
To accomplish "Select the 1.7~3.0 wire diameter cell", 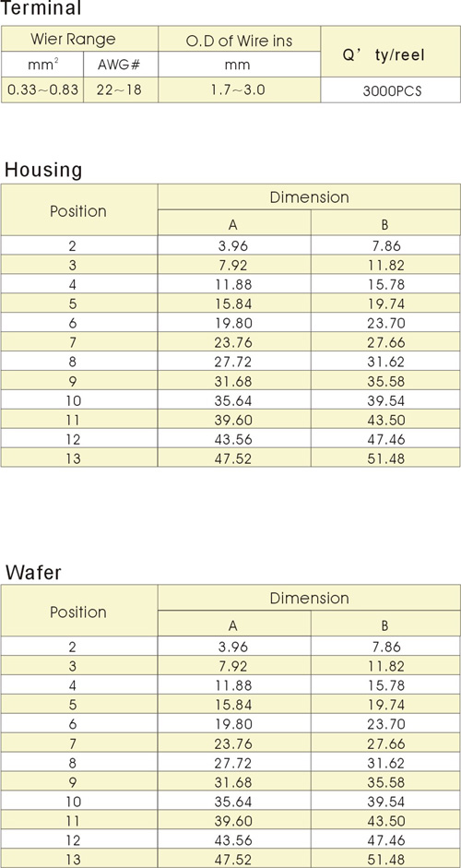I will (239, 90).
